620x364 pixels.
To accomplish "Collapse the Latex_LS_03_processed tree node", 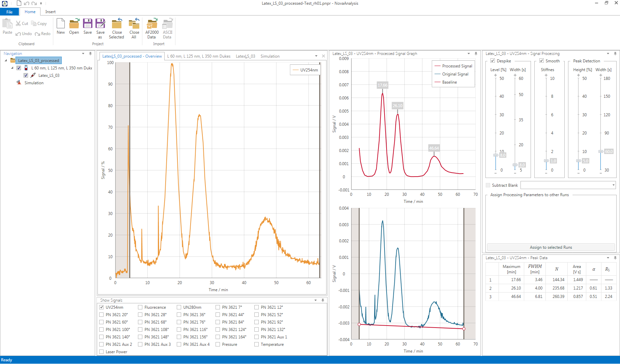I will (6, 60).
